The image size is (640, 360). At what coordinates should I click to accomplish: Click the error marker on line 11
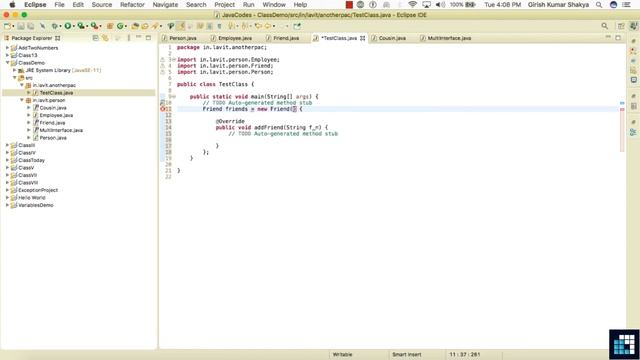pos(163,109)
